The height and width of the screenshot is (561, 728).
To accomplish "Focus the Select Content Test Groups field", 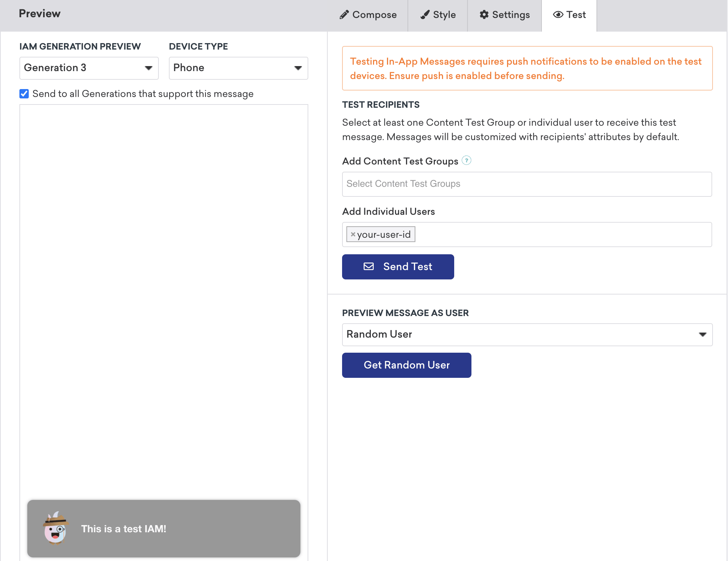I will (x=527, y=184).
